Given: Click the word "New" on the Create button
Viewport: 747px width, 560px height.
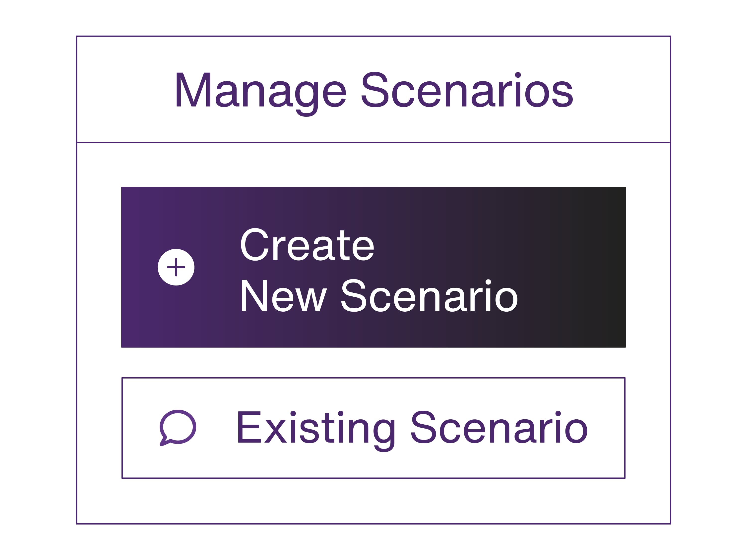Looking at the screenshot, I should tap(283, 296).
